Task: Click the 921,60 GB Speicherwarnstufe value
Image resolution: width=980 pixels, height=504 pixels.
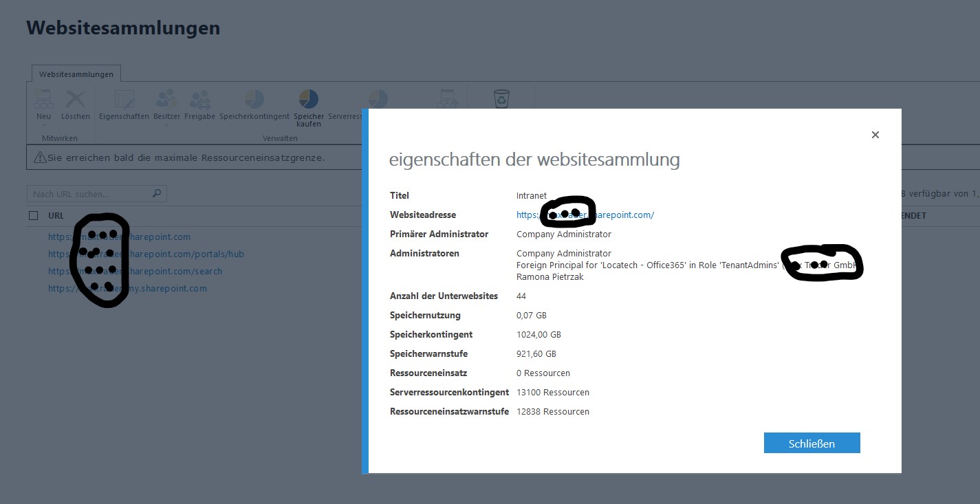Action: point(536,353)
